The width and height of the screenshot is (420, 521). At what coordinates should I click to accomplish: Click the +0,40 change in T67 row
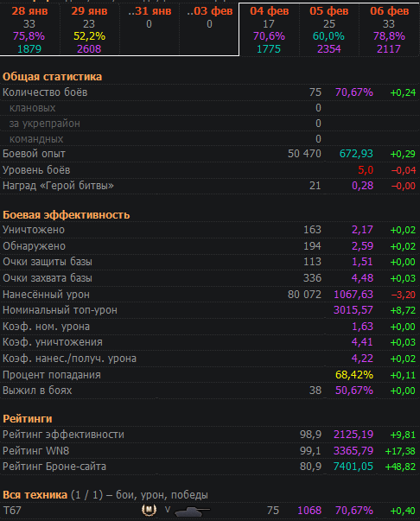403,511
